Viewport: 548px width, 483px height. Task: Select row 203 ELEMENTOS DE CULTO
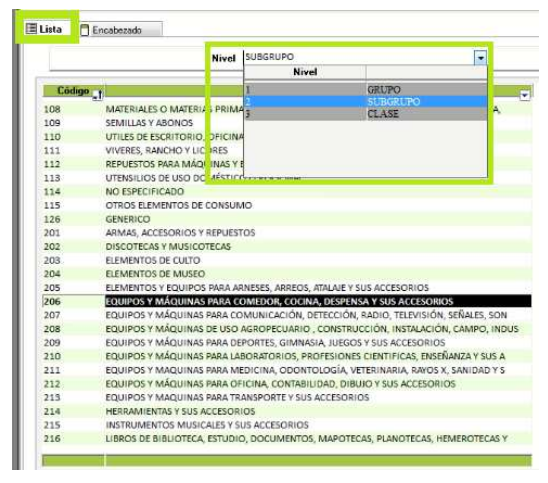point(287,260)
